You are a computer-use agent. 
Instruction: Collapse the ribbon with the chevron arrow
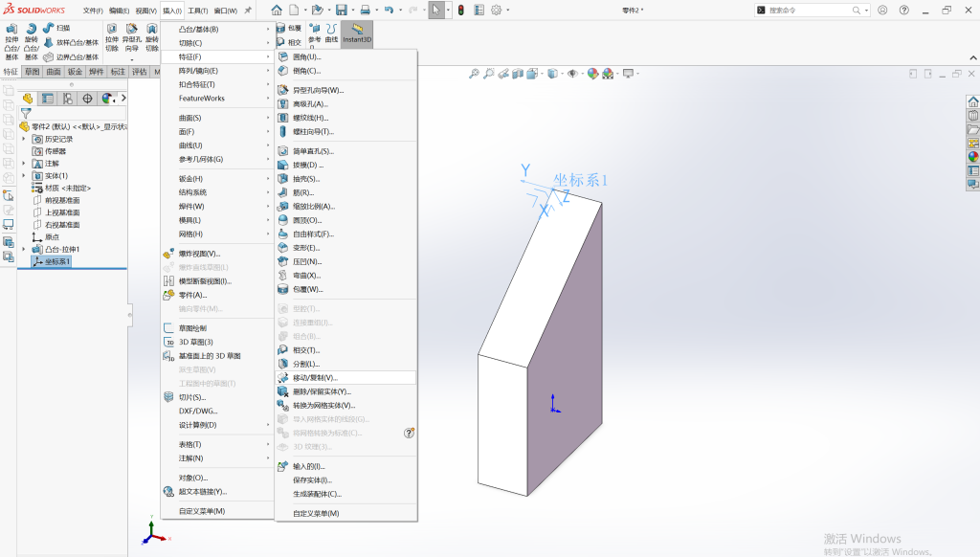point(973,57)
